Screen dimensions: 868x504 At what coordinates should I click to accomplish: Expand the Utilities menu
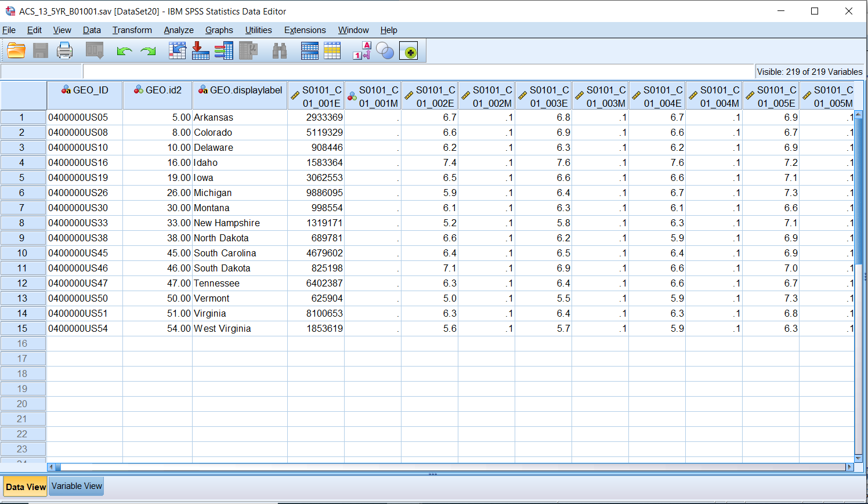tap(258, 30)
